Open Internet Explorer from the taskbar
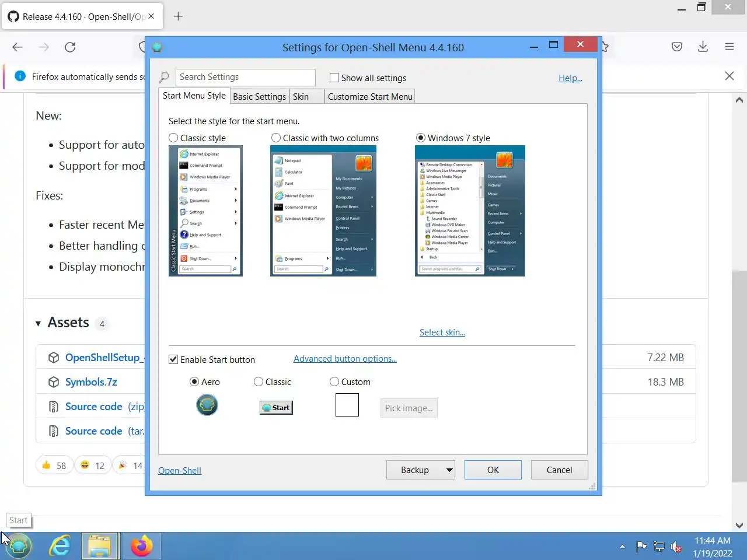Screen dimensions: 747x560 tap(60, 547)
